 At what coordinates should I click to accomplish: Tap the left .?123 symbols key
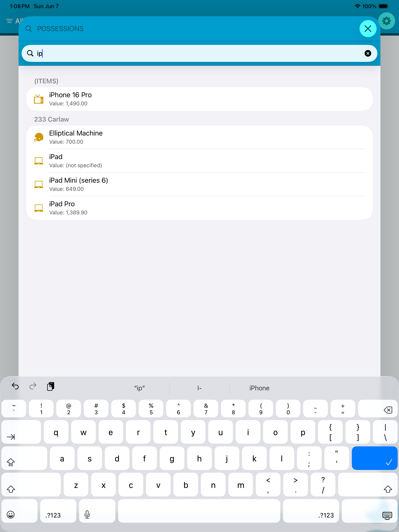pos(58,511)
